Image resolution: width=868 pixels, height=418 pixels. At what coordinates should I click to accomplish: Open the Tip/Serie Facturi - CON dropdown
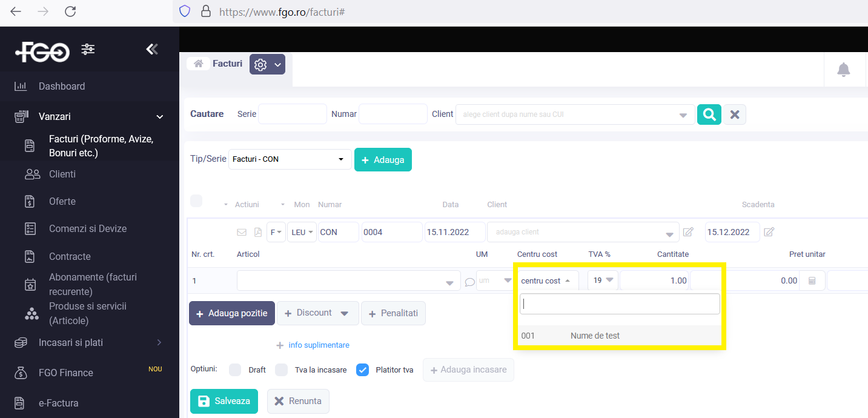click(x=290, y=159)
